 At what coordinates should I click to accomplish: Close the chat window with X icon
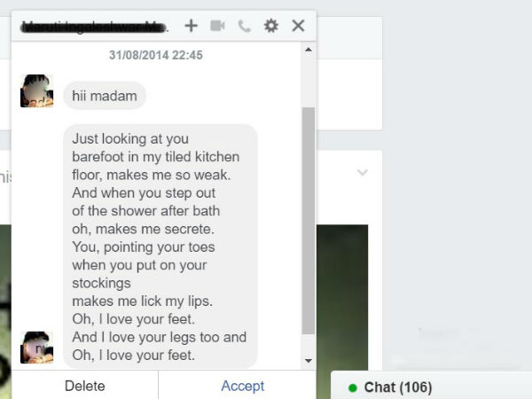pos(298,26)
